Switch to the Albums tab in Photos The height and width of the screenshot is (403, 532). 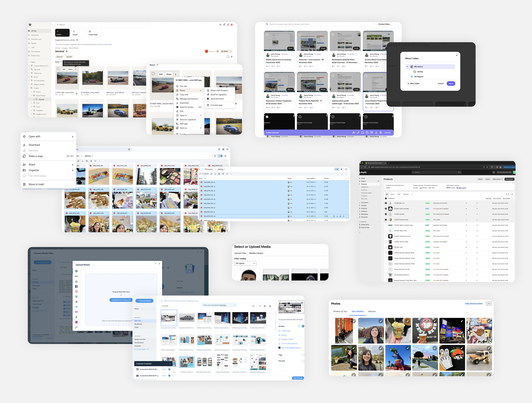point(372,311)
